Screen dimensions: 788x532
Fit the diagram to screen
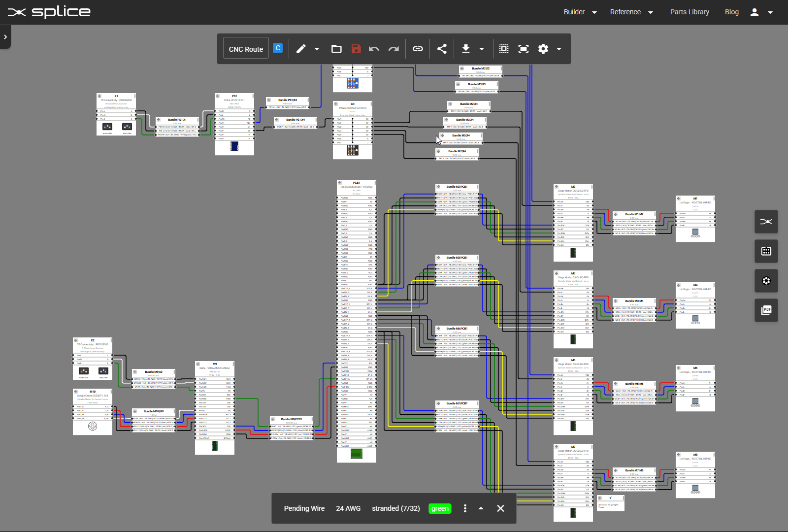[523, 49]
